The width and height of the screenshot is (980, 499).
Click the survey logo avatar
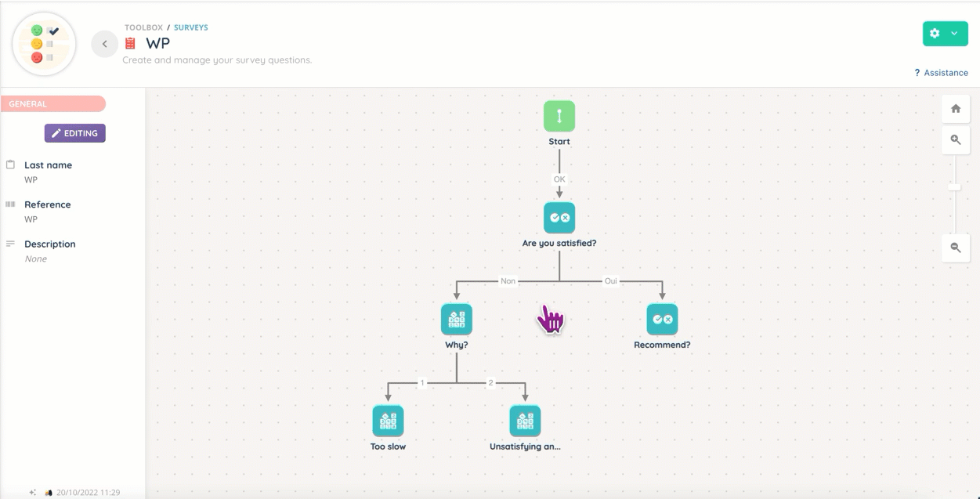pos(45,44)
